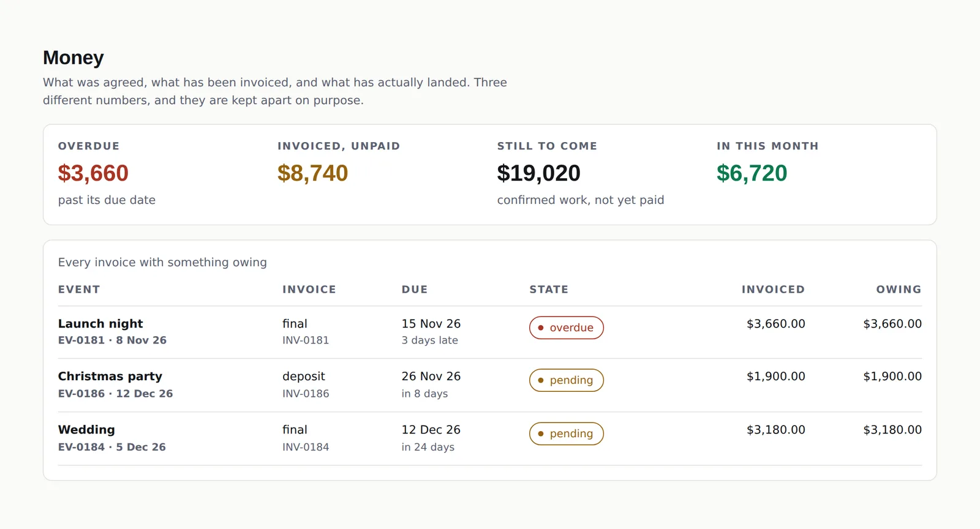Click the Wedding owing amount $3,180.00

tap(892, 430)
